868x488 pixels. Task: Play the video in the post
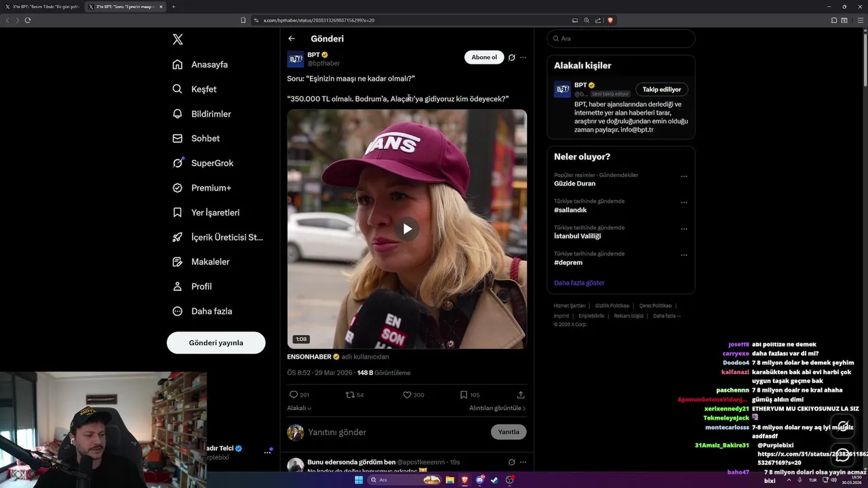407,229
